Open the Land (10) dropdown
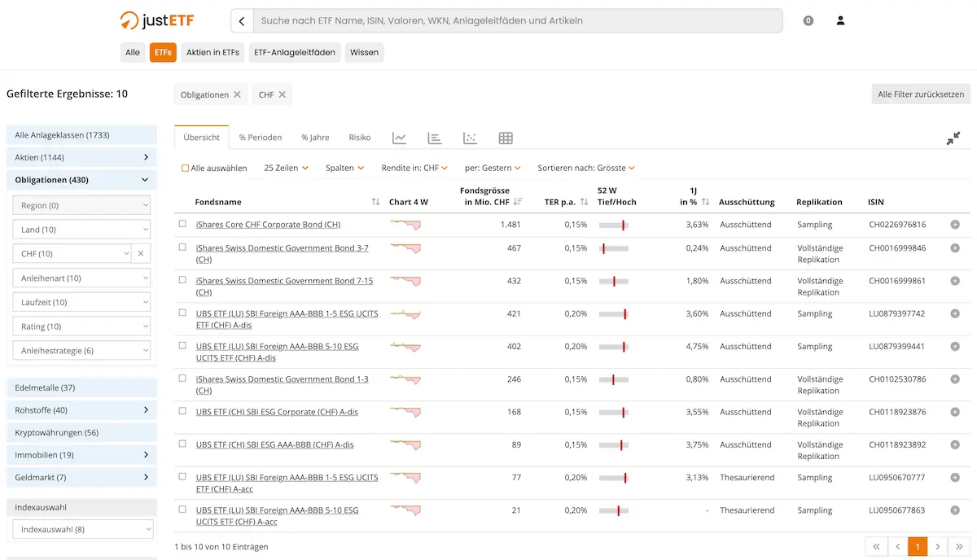977x560 pixels. coord(81,230)
